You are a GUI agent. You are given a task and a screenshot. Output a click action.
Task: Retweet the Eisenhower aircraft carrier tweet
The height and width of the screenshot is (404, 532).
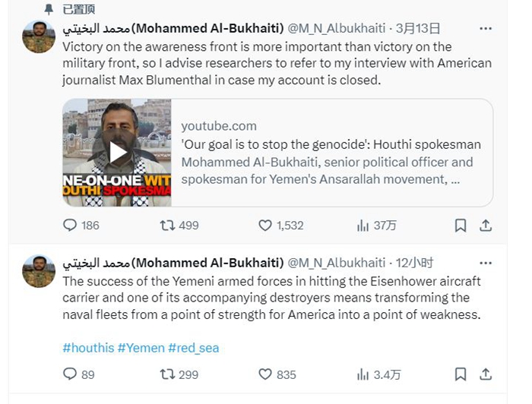point(168,374)
